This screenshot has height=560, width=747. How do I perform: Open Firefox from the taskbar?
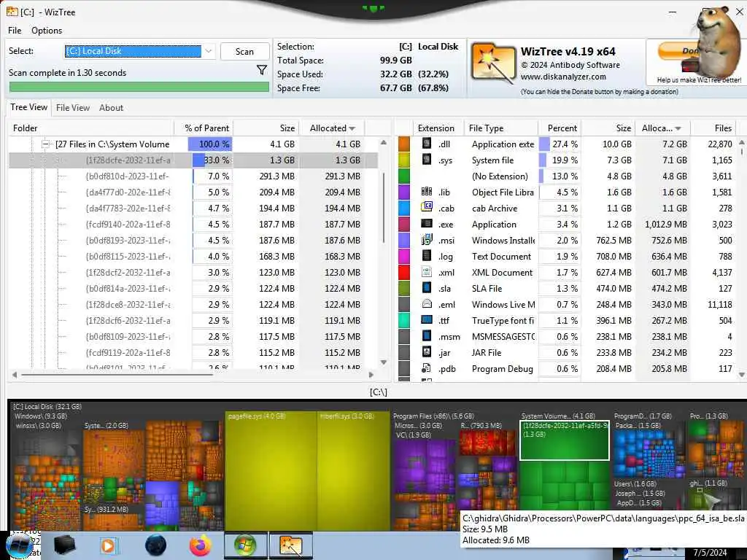pos(201,545)
